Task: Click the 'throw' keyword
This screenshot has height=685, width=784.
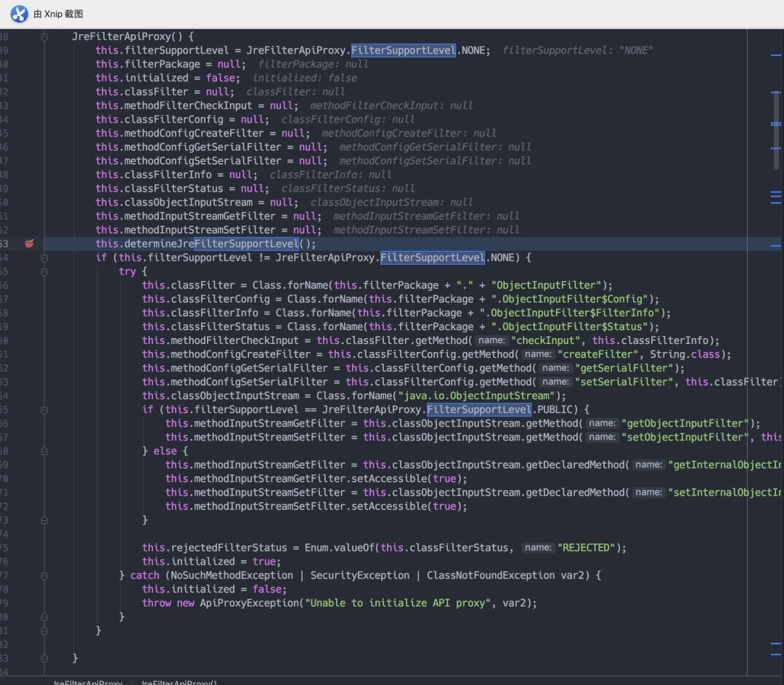Action: [x=156, y=603]
